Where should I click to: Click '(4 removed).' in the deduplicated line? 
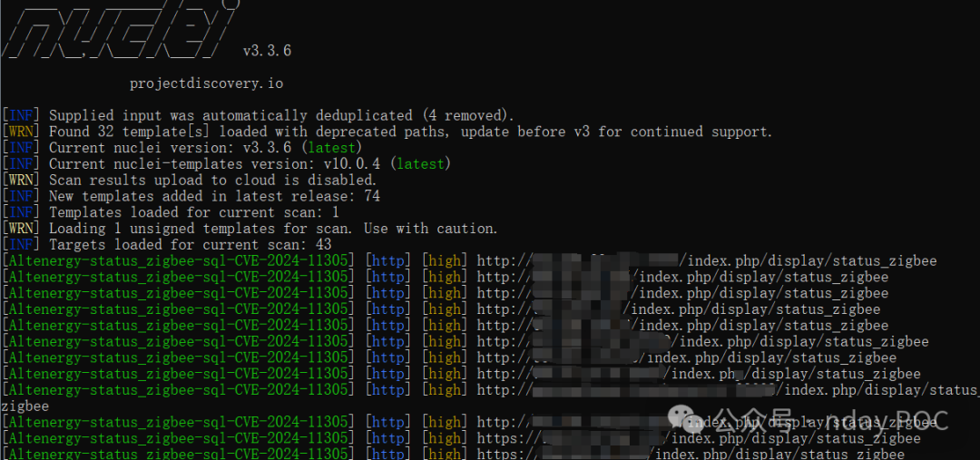[467, 115]
